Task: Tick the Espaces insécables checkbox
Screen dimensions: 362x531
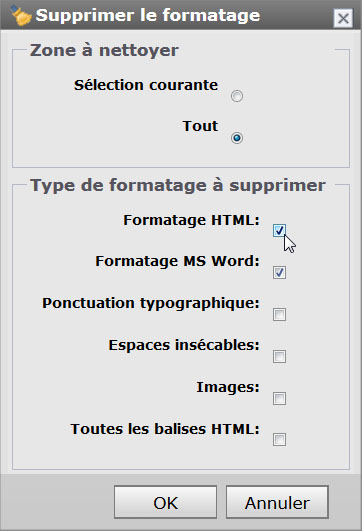Action: tap(279, 357)
